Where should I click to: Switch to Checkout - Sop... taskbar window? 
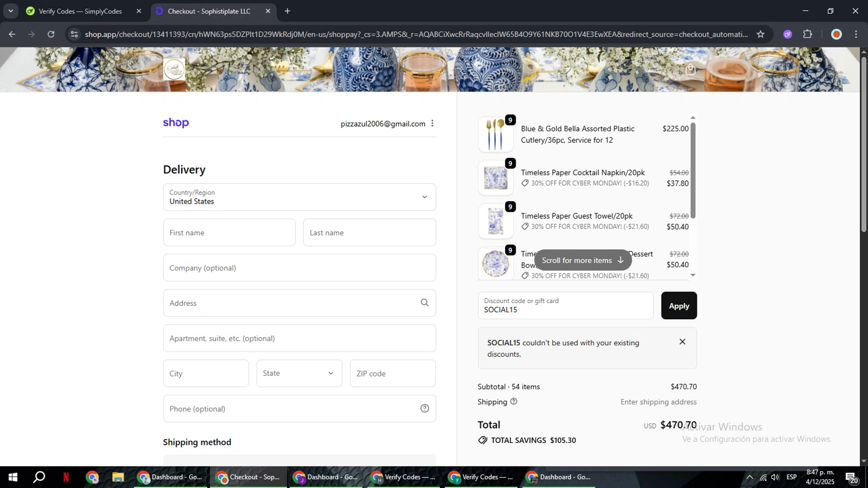pos(248,477)
